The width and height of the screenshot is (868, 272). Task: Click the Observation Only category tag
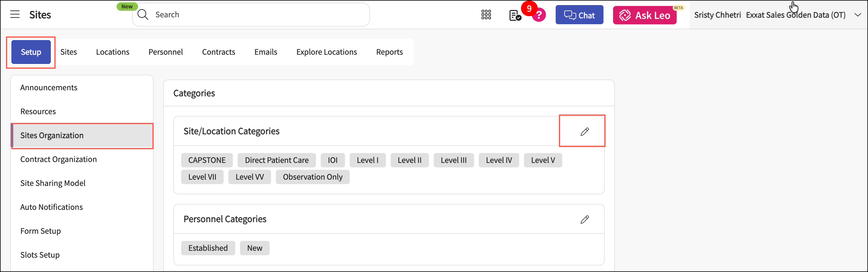(312, 177)
